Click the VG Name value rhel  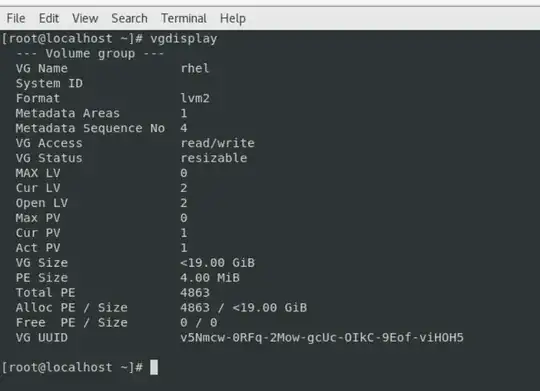[x=195, y=68]
